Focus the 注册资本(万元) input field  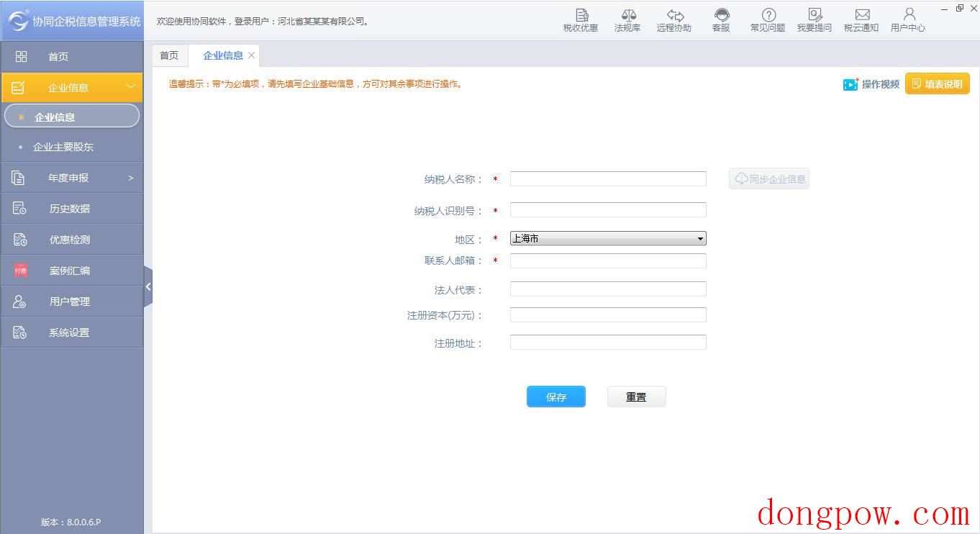coord(608,314)
